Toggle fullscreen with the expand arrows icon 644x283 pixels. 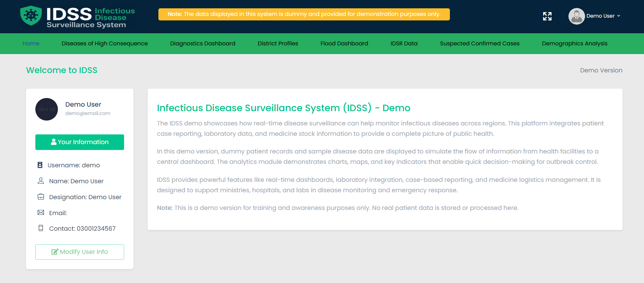pyautogui.click(x=547, y=16)
